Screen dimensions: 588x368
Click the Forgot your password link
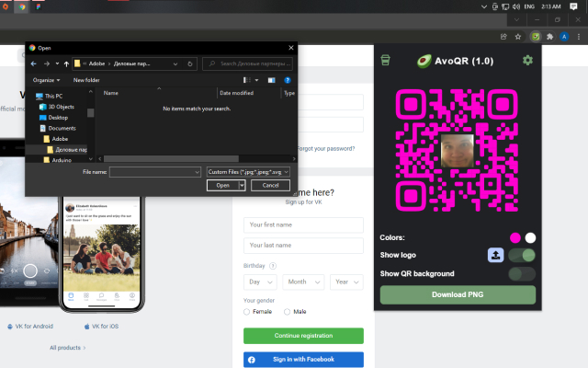(x=327, y=149)
